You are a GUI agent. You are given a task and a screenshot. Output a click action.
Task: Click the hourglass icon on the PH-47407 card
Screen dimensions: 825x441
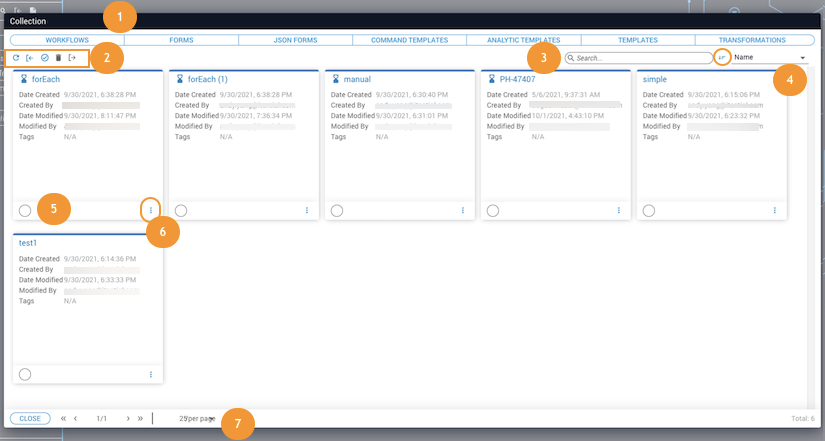492,79
